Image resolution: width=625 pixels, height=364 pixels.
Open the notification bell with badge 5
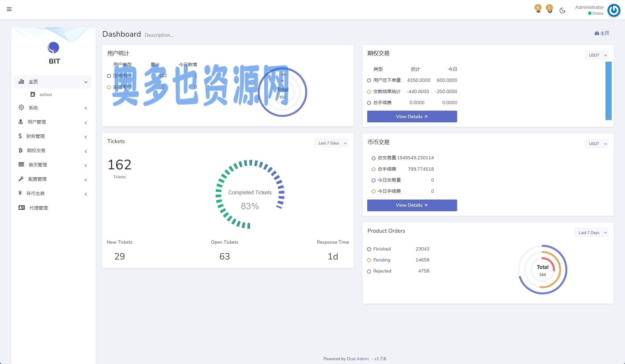click(538, 9)
